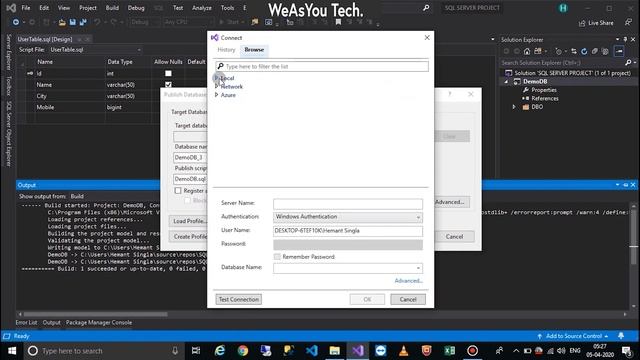Open File Explorer from taskbar
Image resolution: width=640 pixels, height=360 pixels.
(x=335, y=351)
